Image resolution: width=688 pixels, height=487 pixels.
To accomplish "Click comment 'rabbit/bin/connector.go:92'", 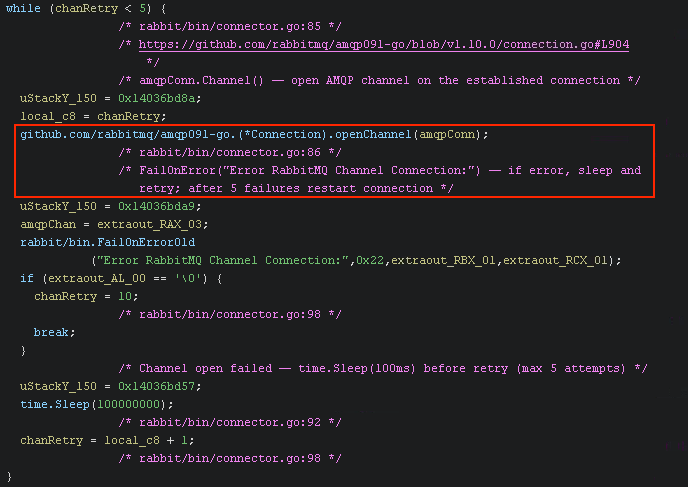I will [x=230, y=422].
